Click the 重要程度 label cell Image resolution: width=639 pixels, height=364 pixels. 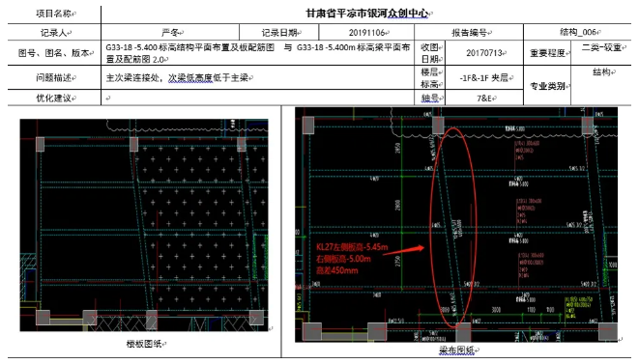click(547, 53)
